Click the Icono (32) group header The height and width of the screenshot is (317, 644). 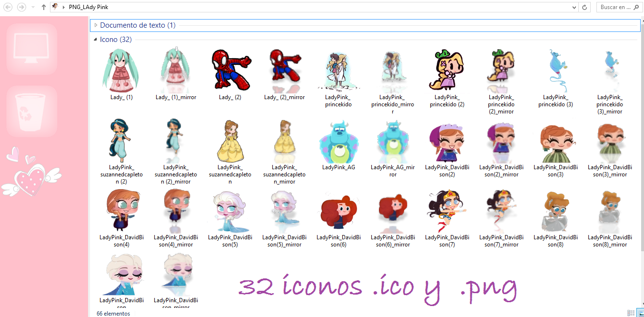(116, 40)
